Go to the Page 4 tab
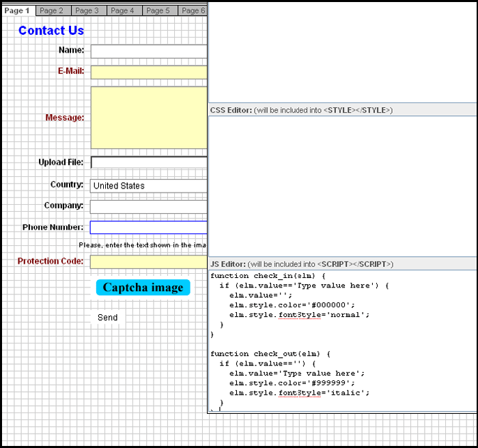 124,11
